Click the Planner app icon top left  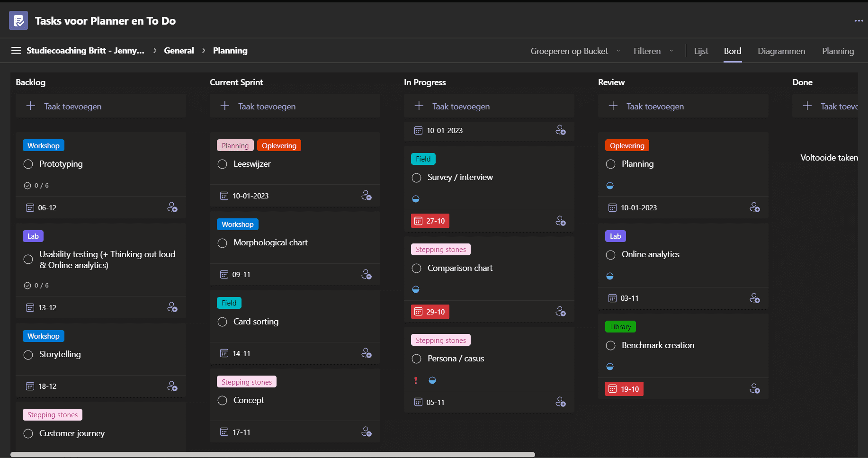(x=18, y=20)
